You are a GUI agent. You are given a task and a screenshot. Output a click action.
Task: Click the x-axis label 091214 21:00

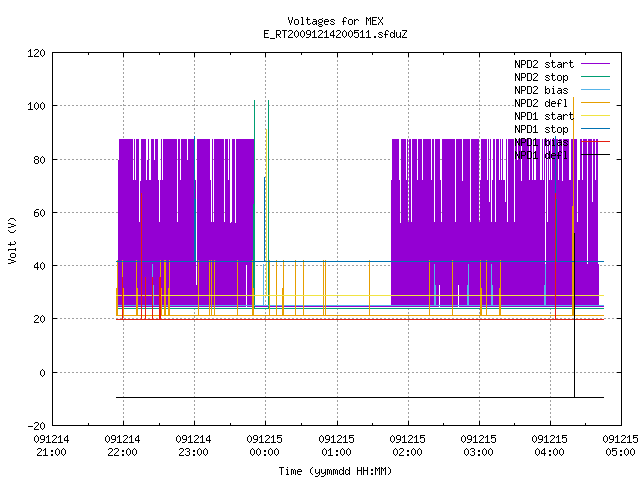coord(51,446)
